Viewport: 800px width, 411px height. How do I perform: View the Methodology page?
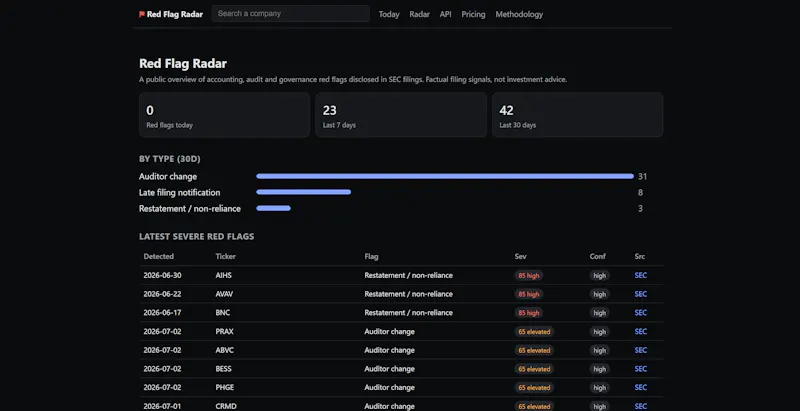pyautogui.click(x=519, y=14)
